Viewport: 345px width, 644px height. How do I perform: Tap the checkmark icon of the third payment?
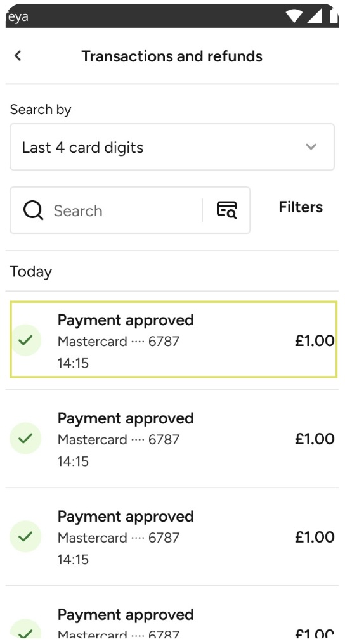(x=25, y=536)
